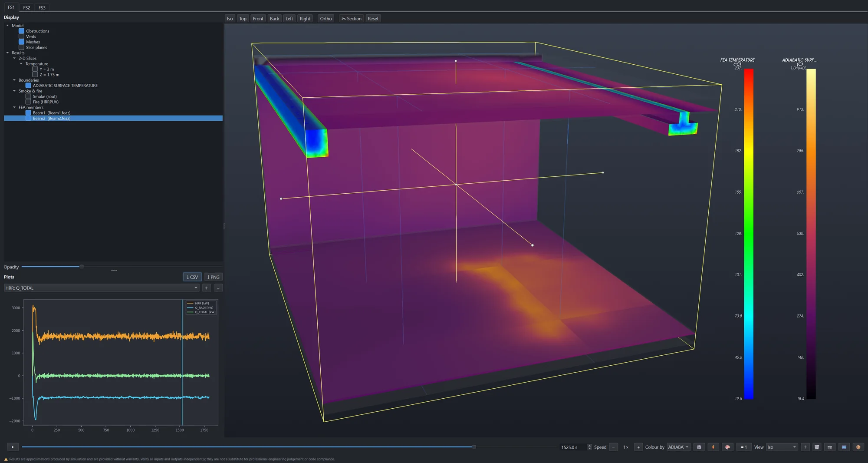Enable the Vents checkbox
The height and width of the screenshot is (463, 868).
click(21, 36)
